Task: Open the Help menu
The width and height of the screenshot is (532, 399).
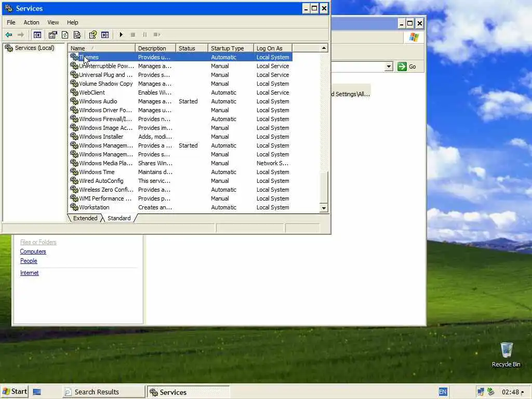Action: [x=72, y=22]
